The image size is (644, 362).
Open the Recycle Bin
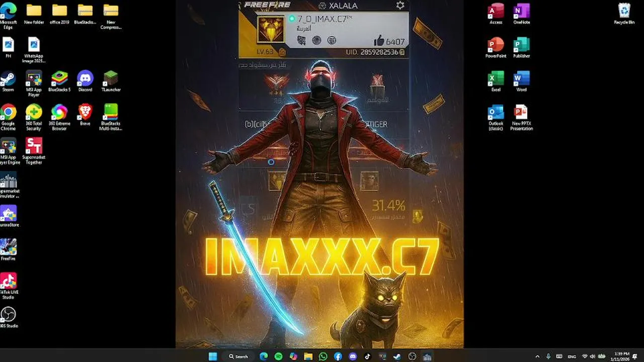(624, 14)
